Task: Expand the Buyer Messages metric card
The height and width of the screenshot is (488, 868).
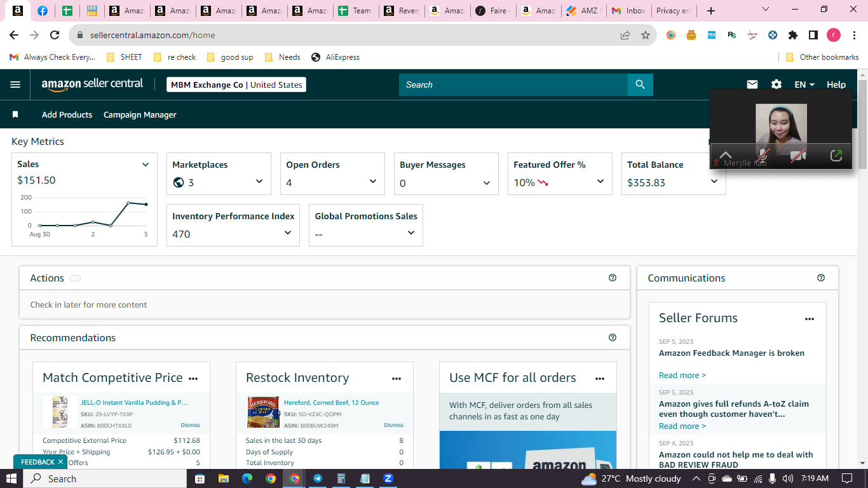Action: pos(487,183)
